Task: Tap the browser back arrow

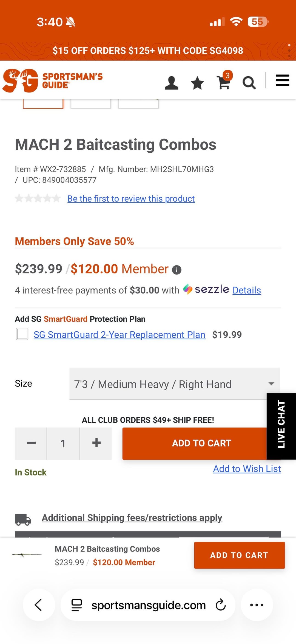Action: tap(39, 605)
